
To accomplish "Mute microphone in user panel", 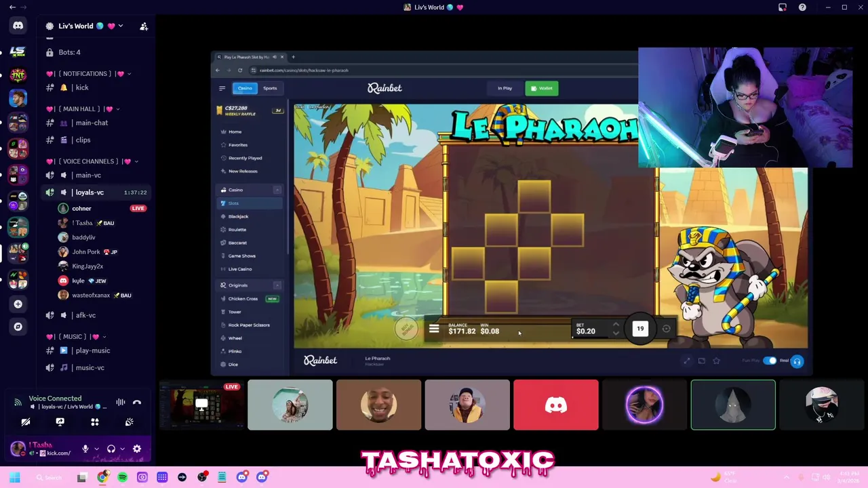I will (85, 449).
